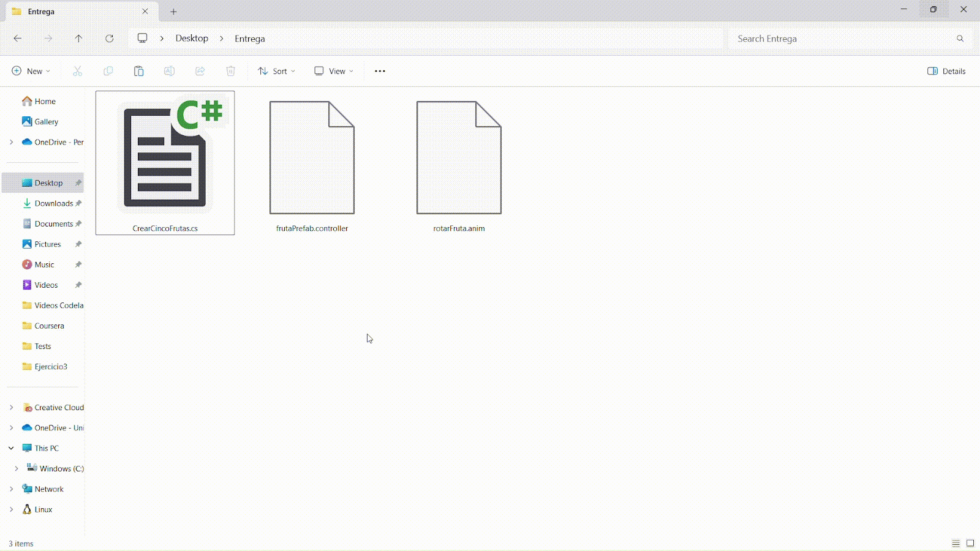Select the CrearCincoFrutas.cs file thumbnail
Screen dimensions: 980x551
tap(165, 158)
